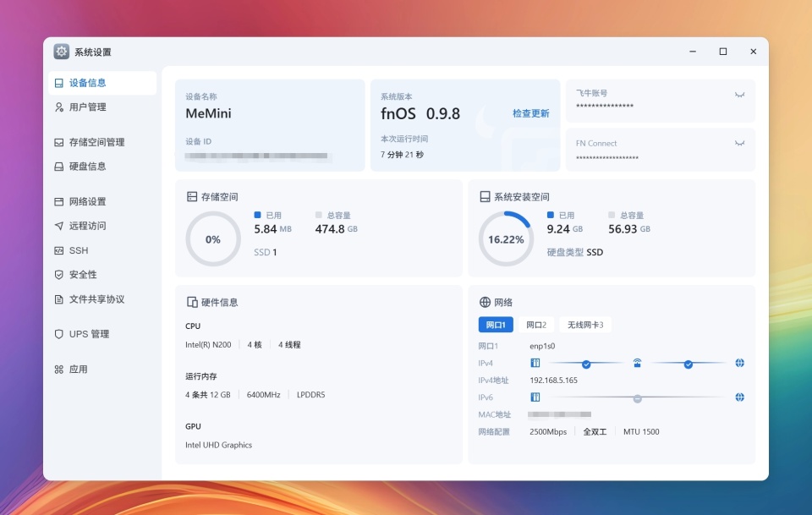This screenshot has height=515, width=812.
Task: Click the 安全性 shield icon
Action: pyautogui.click(x=59, y=275)
